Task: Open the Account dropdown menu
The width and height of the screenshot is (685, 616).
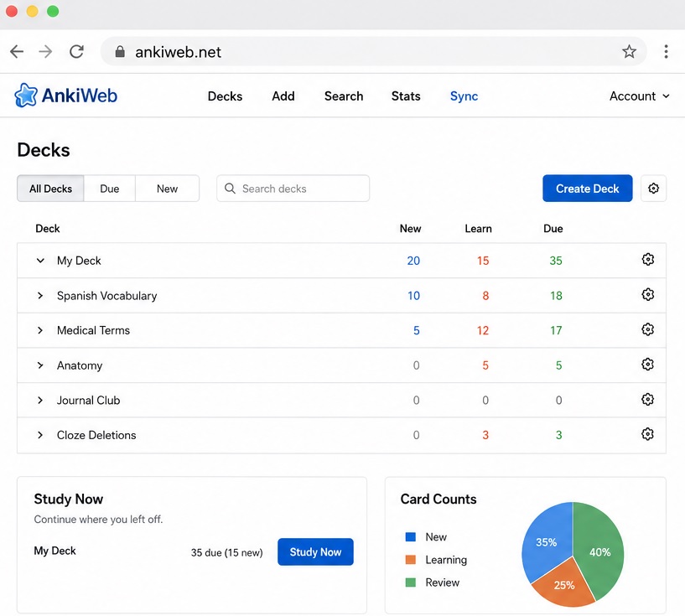Action: tap(640, 96)
